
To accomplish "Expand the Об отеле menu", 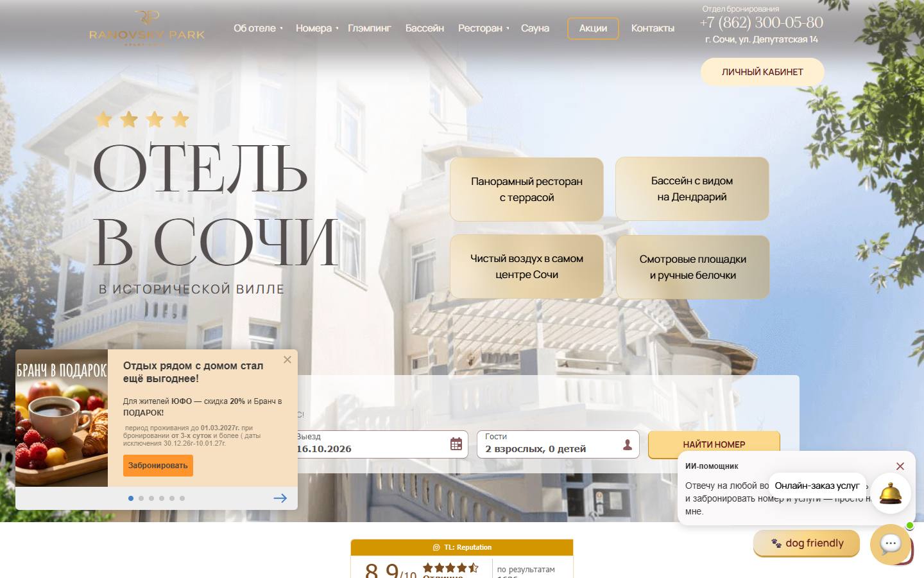I will pyautogui.click(x=258, y=28).
